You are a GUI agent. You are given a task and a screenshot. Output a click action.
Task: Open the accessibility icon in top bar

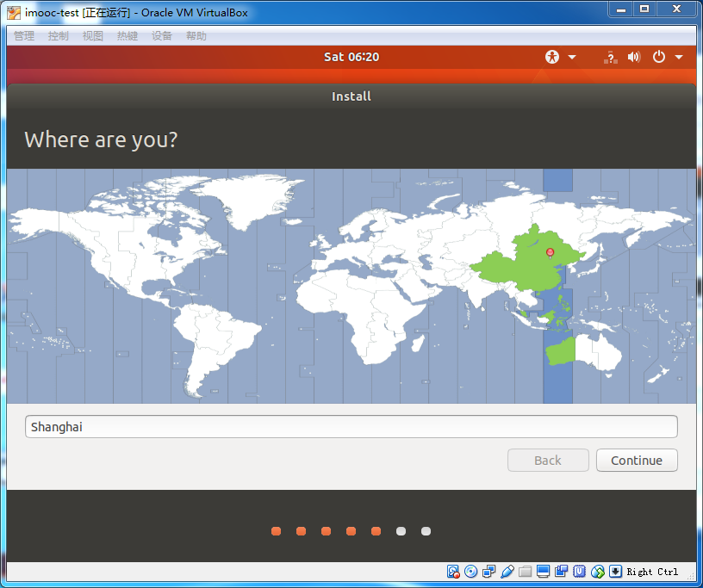pos(552,57)
